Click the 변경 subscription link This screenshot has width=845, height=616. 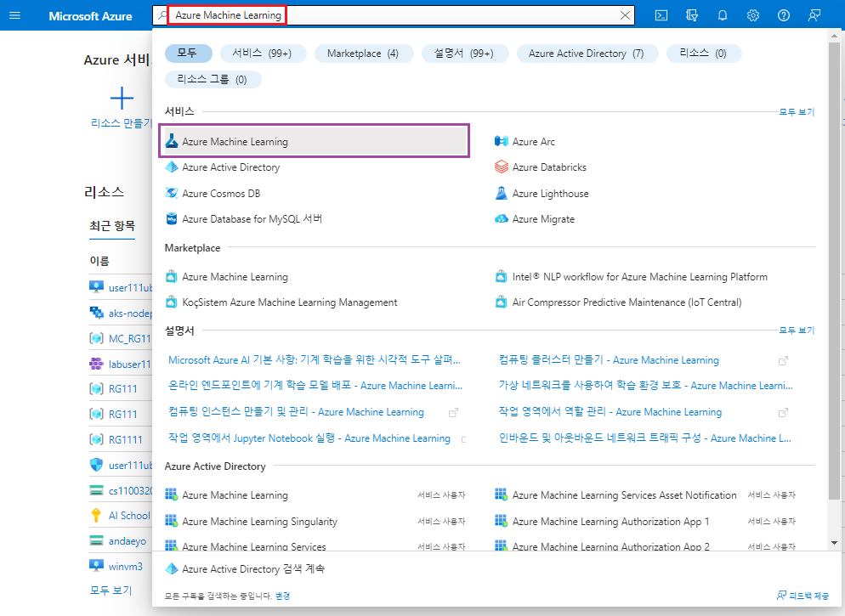[282, 596]
